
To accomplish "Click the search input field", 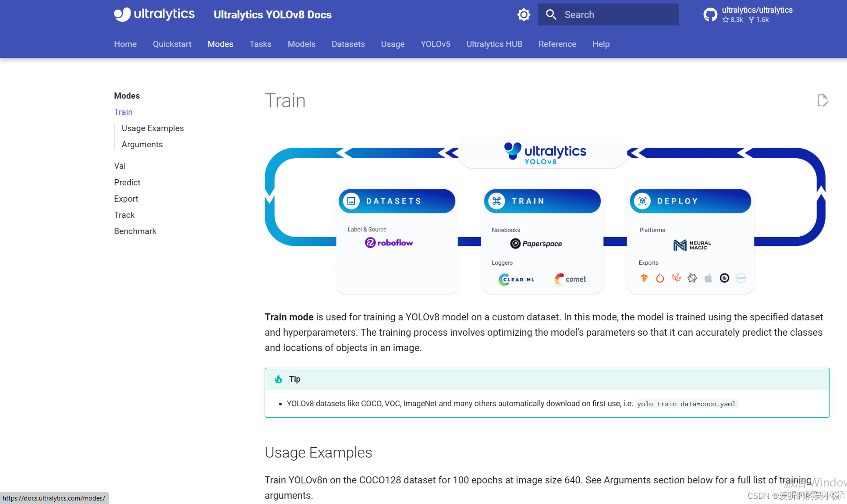I will pos(607,15).
